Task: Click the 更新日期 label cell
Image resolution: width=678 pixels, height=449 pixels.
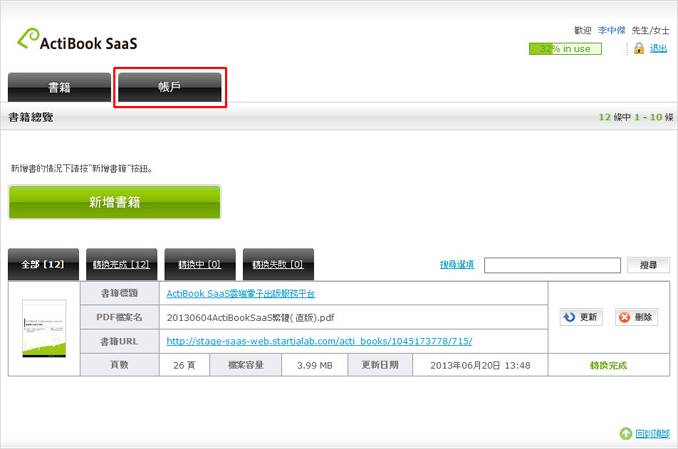Action: (380, 365)
